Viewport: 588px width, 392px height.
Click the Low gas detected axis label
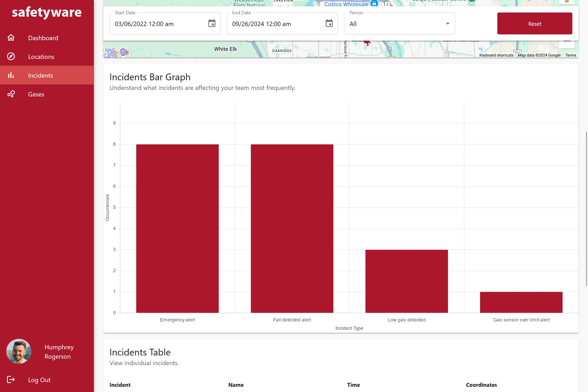click(x=406, y=320)
